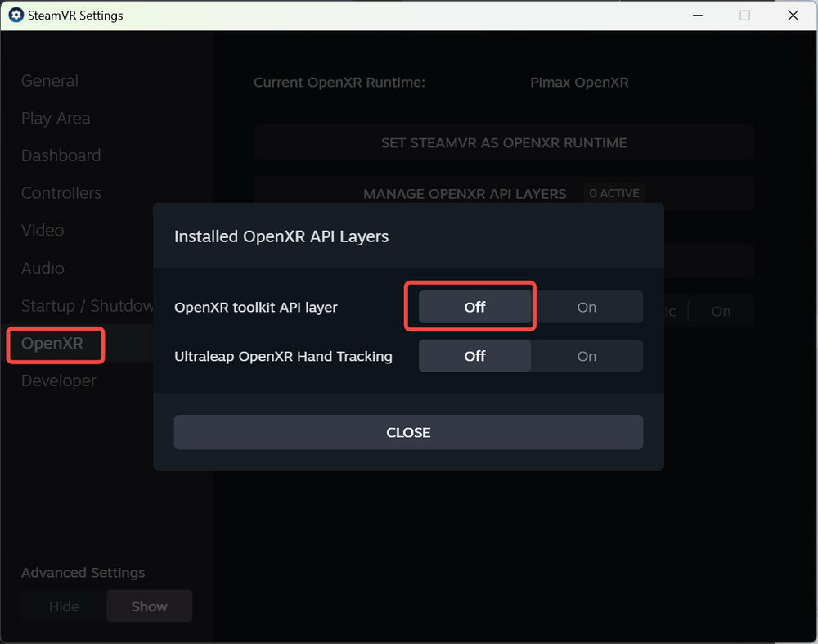Turn on OpenXR toolkit API layer
The height and width of the screenshot is (644, 818).
tap(587, 307)
